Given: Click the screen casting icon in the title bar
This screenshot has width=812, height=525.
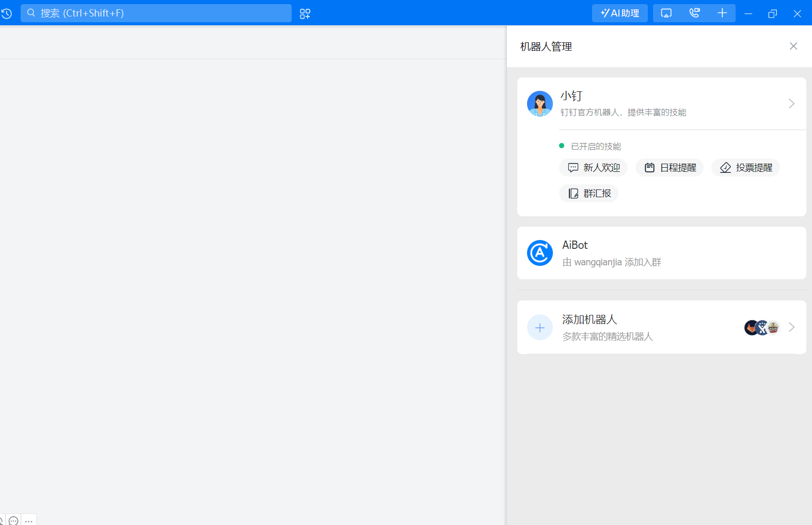Looking at the screenshot, I should [666, 13].
